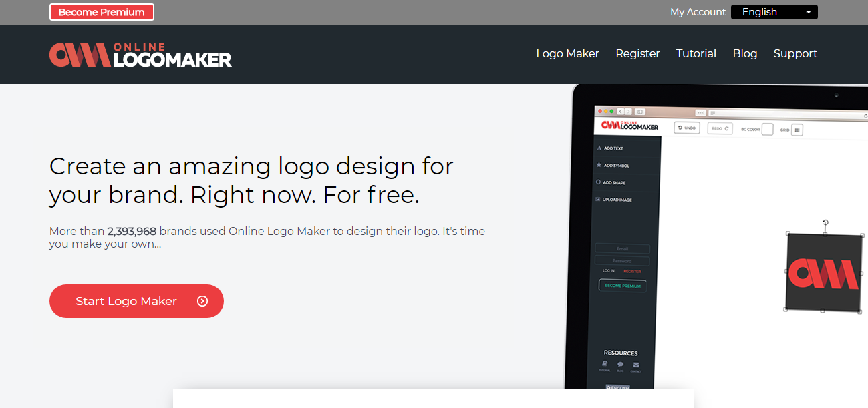Screen dimensions: 868x408
Task: Click LOG IN in the mockup sidebar
Action: tap(608, 271)
